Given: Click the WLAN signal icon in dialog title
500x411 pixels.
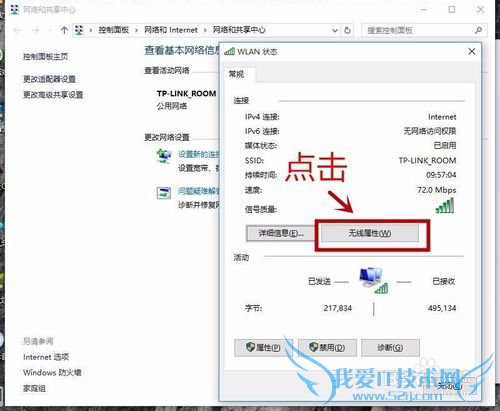Looking at the screenshot, I should pyautogui.click(x=230, y=52).
